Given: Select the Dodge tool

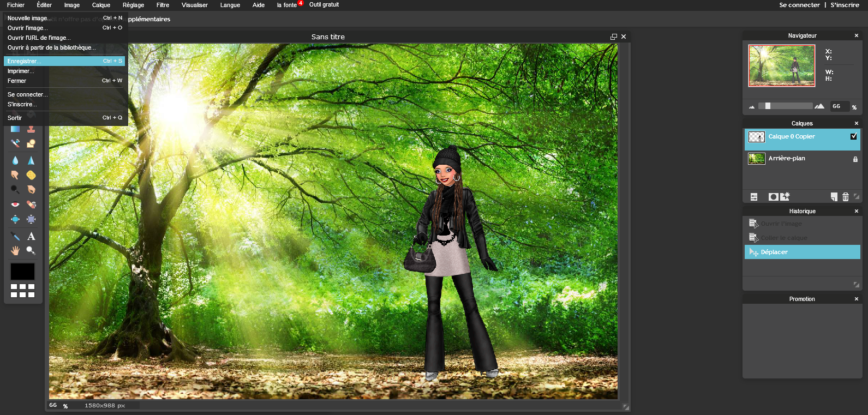Looking at the screenshot, I should point(15,190).
